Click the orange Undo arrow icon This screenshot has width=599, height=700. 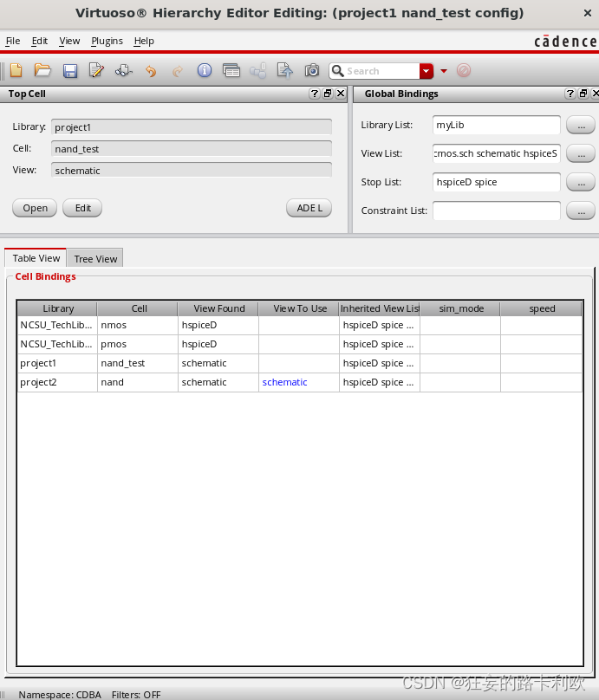point(151,71)
